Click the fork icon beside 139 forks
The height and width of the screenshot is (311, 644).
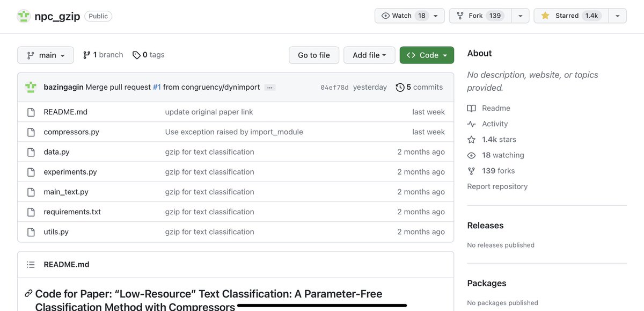(x=471, y=171)
